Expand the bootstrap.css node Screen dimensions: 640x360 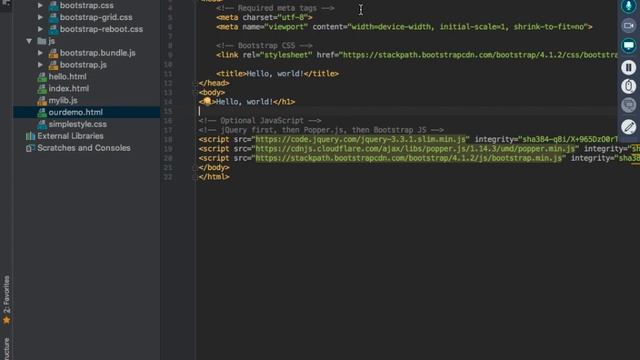click(40, 6)
